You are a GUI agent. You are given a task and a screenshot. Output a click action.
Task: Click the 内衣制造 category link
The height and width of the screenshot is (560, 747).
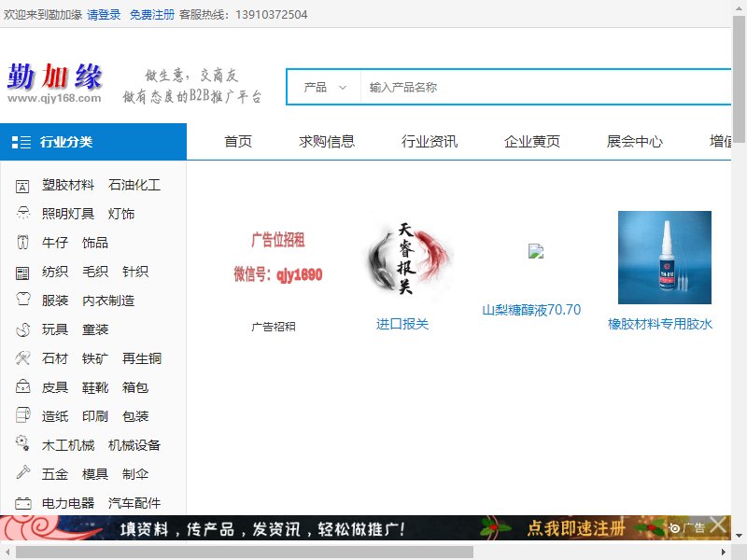pyautogui.click(x=108, y=301)
